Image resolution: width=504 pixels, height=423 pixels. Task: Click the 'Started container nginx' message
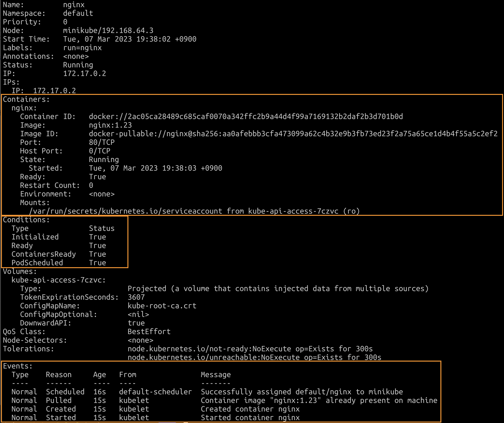(x=250, y=418)
